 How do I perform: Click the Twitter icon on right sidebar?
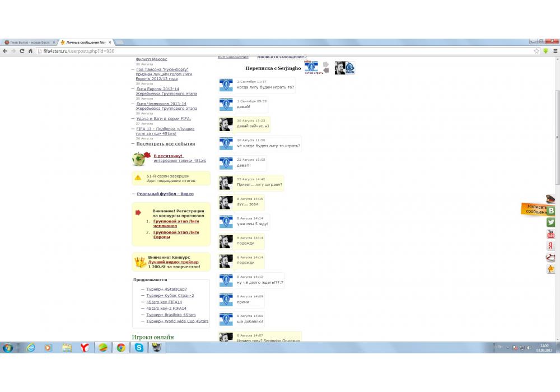(x=551, y=222)
